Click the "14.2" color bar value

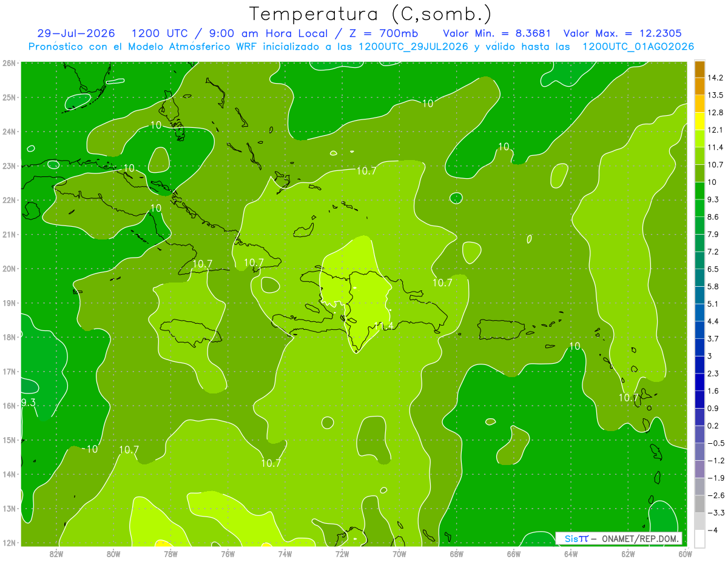[715, 78]
